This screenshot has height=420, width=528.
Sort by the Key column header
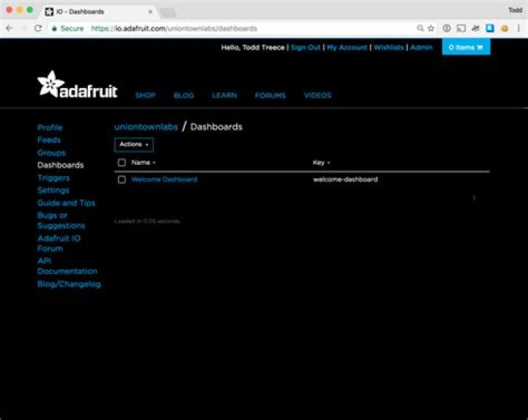(321, 162)
